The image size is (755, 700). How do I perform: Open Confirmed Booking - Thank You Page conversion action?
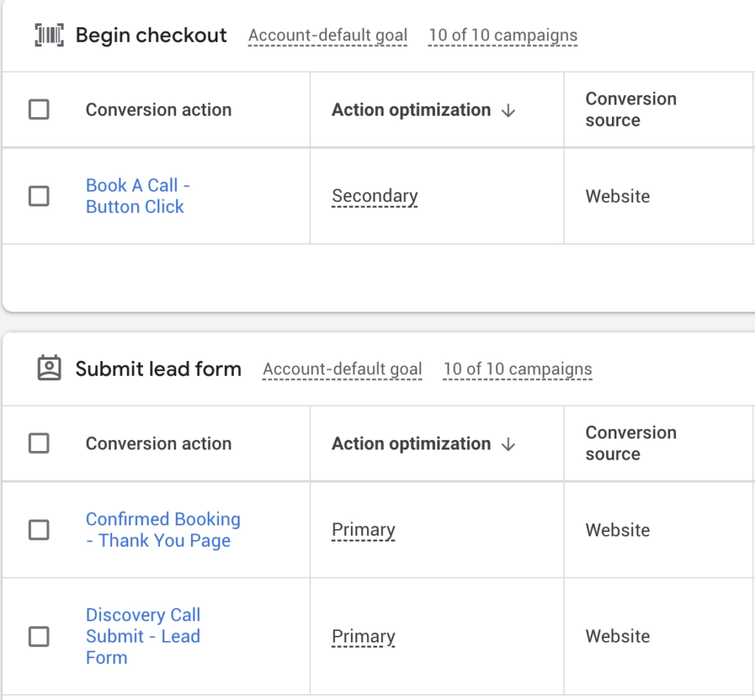(163, 529)
